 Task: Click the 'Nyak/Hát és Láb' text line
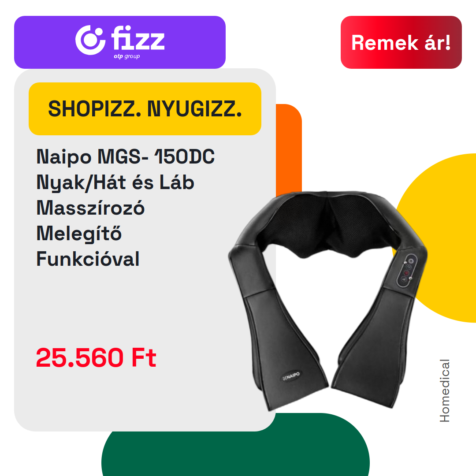click(115, 183)
